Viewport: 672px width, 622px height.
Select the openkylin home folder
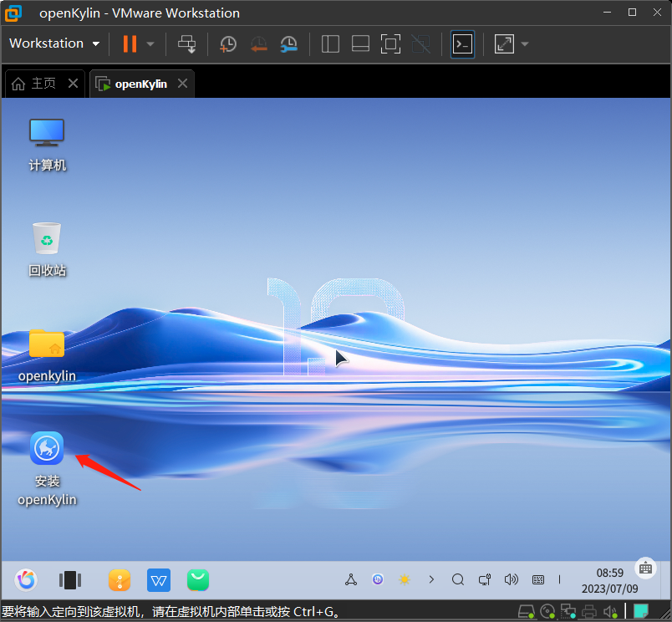pyautogui.click(x=47, y=355)
